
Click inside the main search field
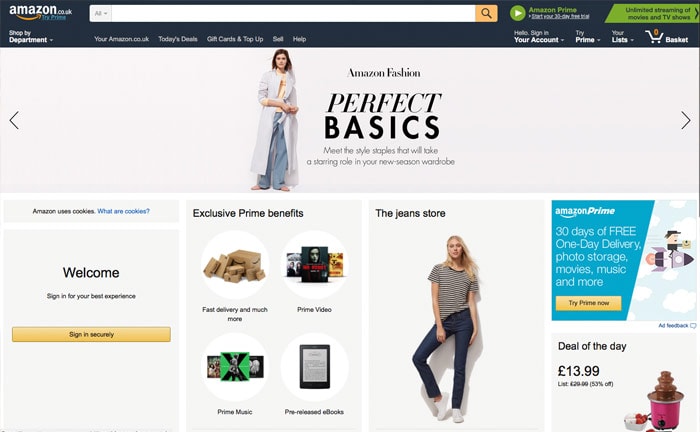click(x=293, y=13)
